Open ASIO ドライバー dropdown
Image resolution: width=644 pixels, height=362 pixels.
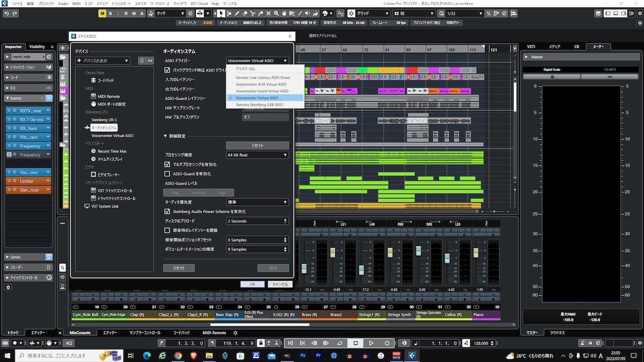258,61
